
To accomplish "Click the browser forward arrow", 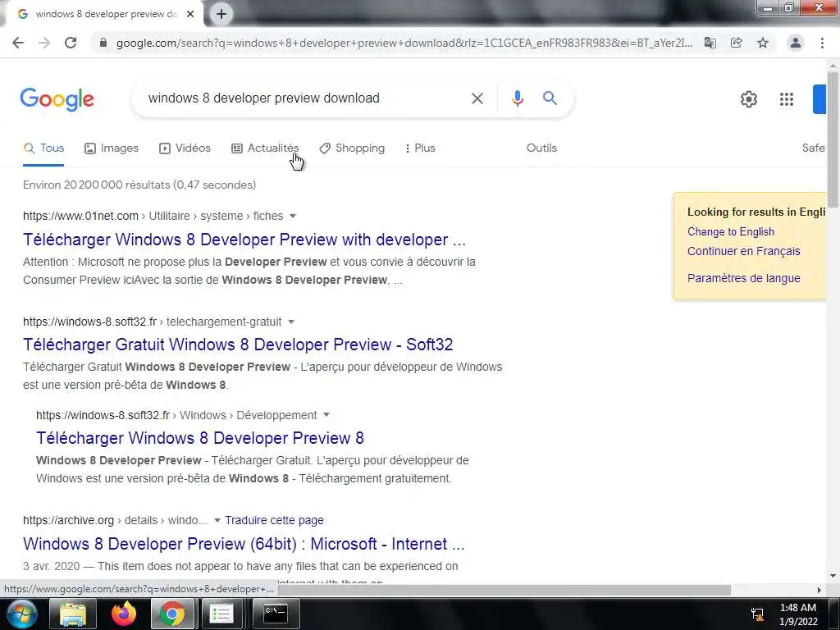I will (x=44, y=43).
